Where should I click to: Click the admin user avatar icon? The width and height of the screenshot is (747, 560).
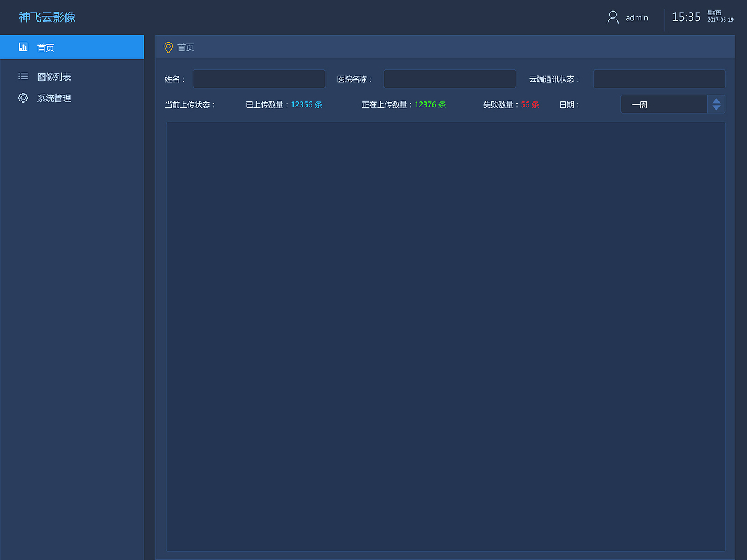(613, 17)
